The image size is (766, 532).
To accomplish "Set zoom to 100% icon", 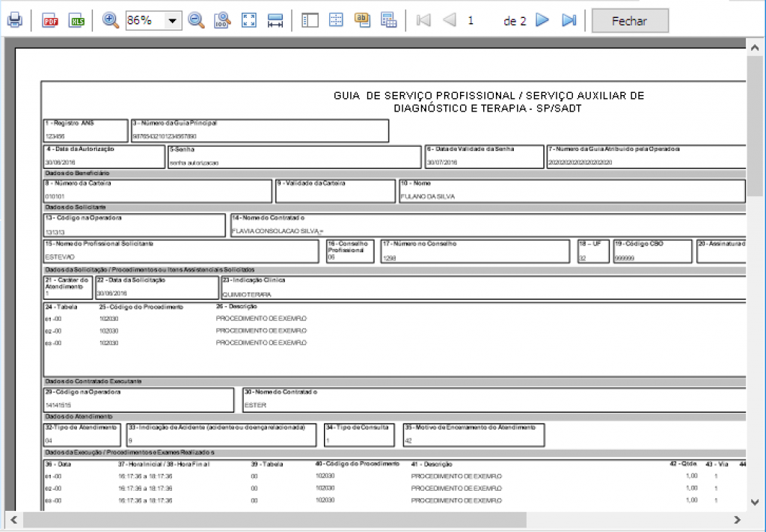I will tap(222, 21).
